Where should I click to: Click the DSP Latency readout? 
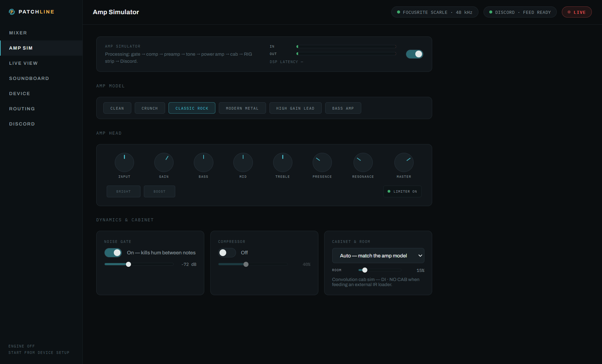click(x=286, y=62)
